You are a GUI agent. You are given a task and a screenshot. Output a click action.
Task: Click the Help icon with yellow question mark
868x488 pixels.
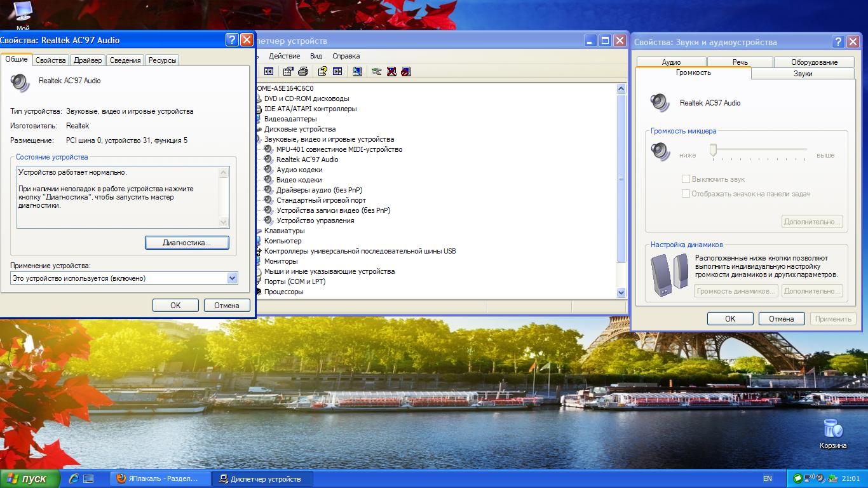coord(323,71)
